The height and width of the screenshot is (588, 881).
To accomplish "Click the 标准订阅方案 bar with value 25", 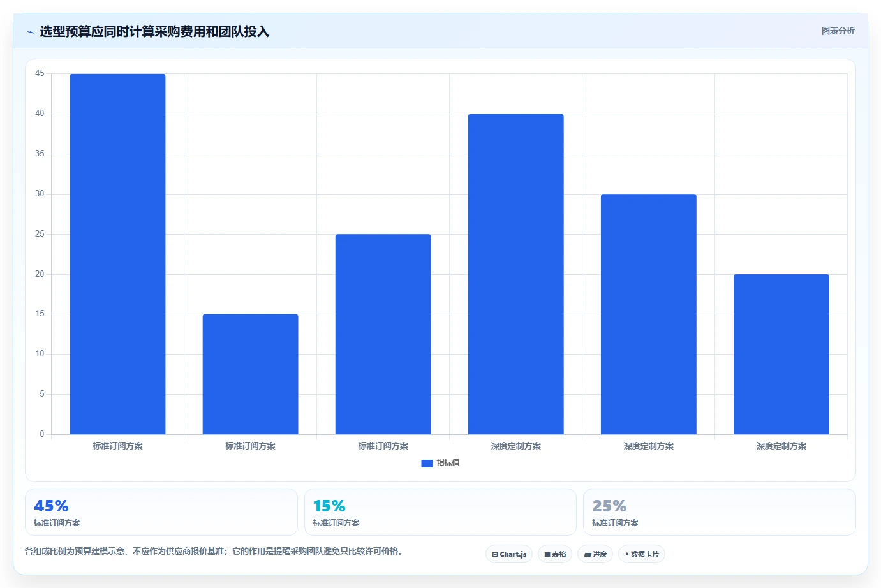I will [x=383, y=334].
